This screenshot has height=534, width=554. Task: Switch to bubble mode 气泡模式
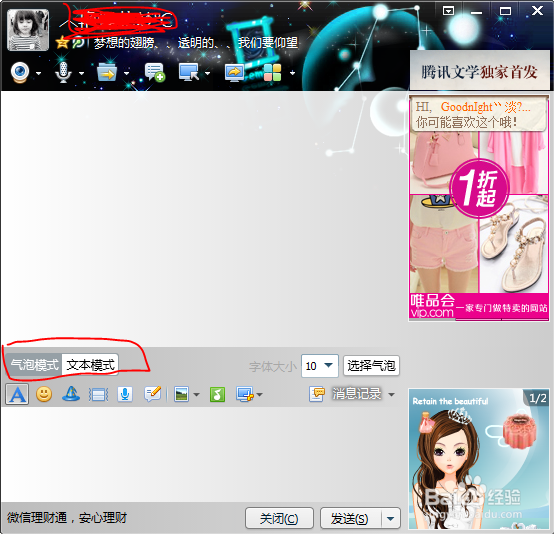tap(34, 365)
